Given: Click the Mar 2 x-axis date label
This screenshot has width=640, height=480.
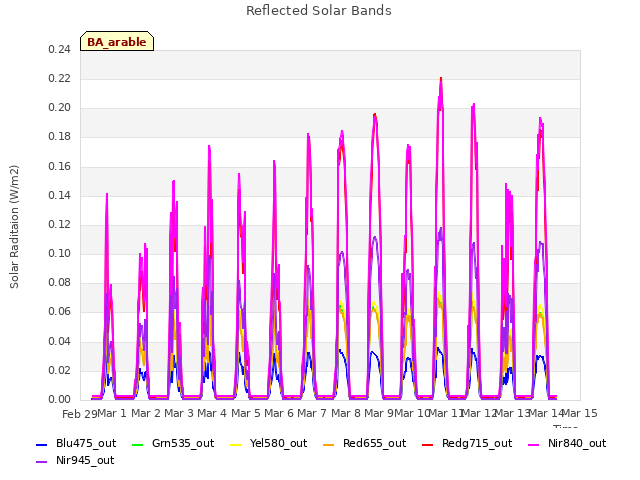Looking at the screenshot, I should (x=146, y=413).
